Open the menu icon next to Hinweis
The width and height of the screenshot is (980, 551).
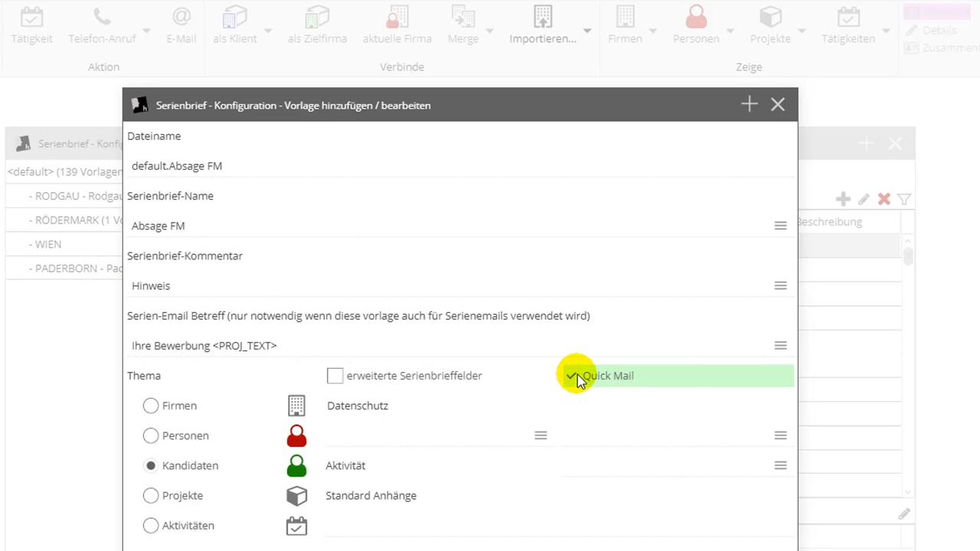780,285
